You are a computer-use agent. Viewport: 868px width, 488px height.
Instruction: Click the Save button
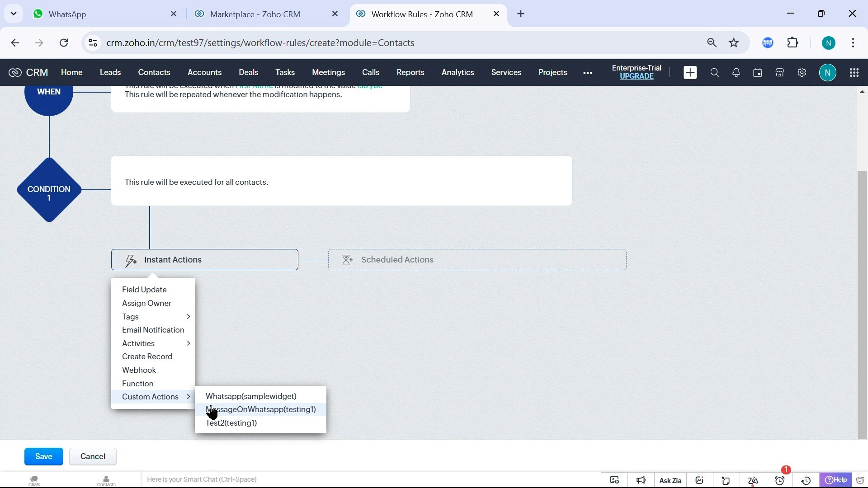click(43, 456)
